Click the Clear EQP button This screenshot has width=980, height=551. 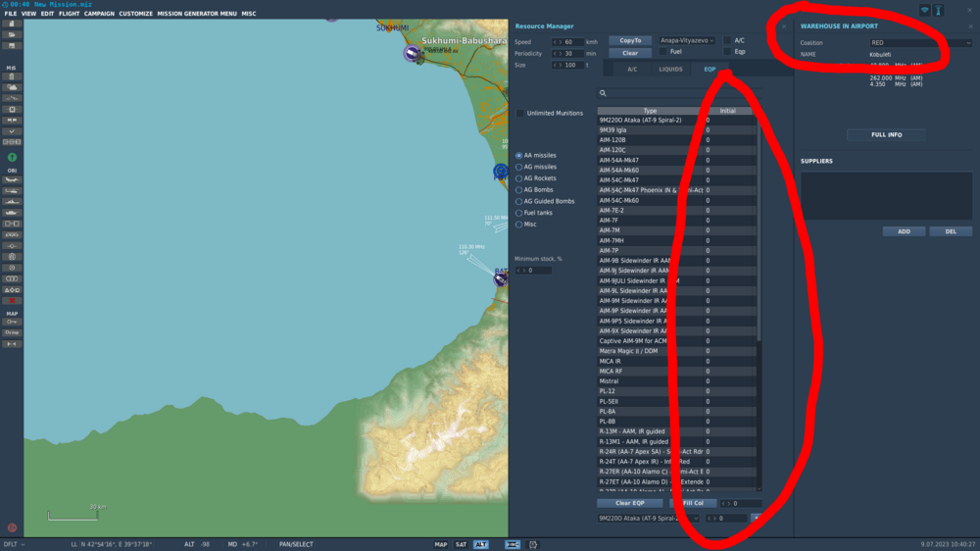[630, 504]
